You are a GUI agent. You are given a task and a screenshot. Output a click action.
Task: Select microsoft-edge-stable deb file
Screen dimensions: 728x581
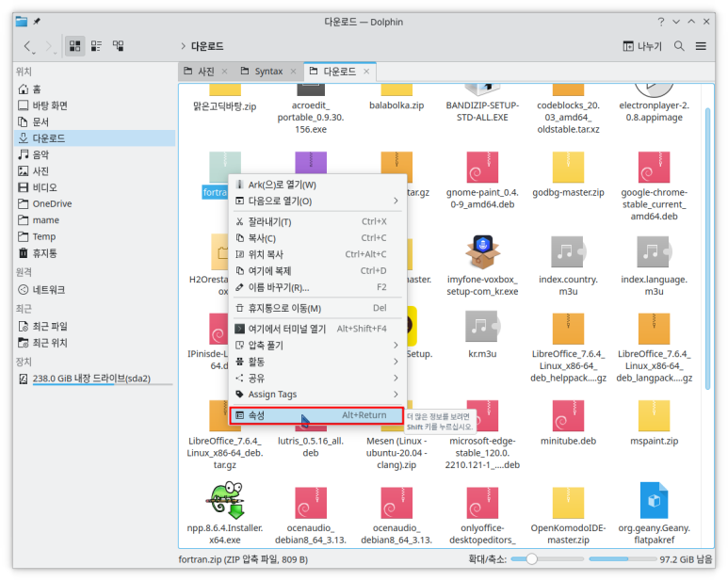pos(482,435)
